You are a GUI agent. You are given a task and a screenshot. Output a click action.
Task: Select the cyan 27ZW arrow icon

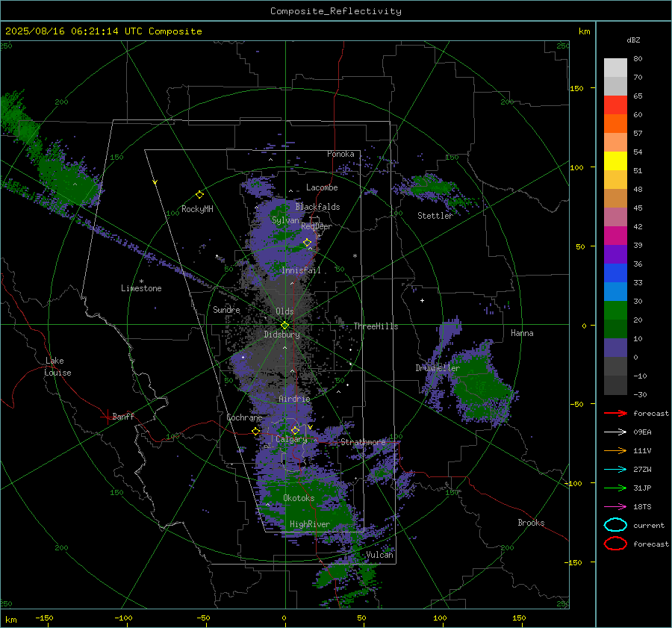[615, 470]
